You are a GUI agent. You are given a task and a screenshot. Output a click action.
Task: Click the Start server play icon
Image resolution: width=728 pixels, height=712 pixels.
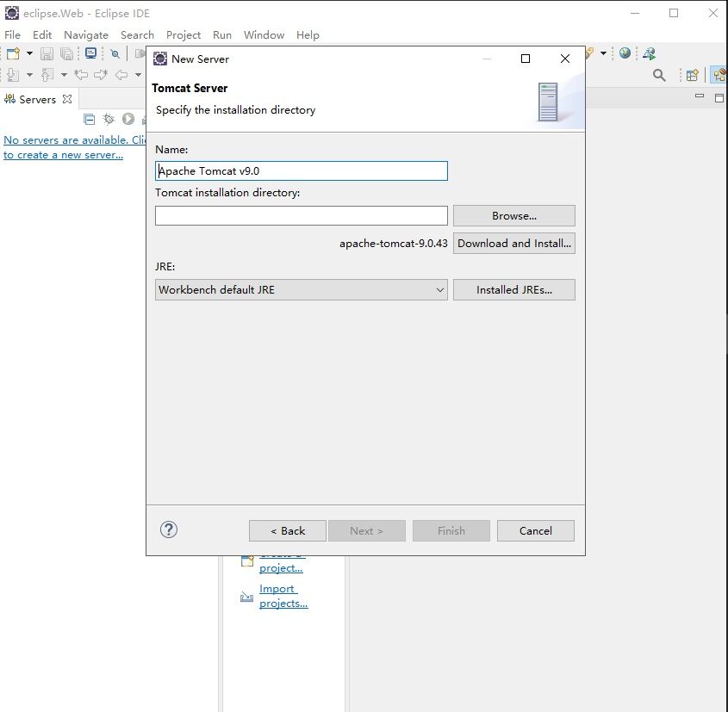click(x=128, y=119)
